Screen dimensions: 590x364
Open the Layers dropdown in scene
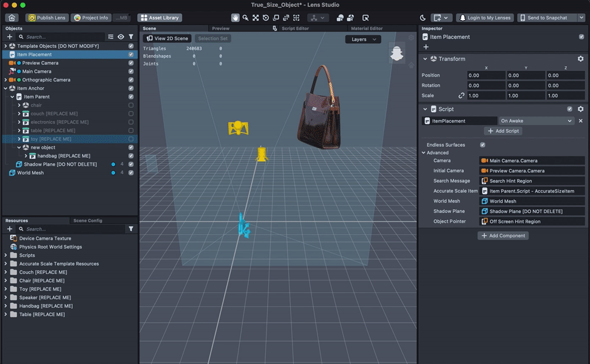363,39
